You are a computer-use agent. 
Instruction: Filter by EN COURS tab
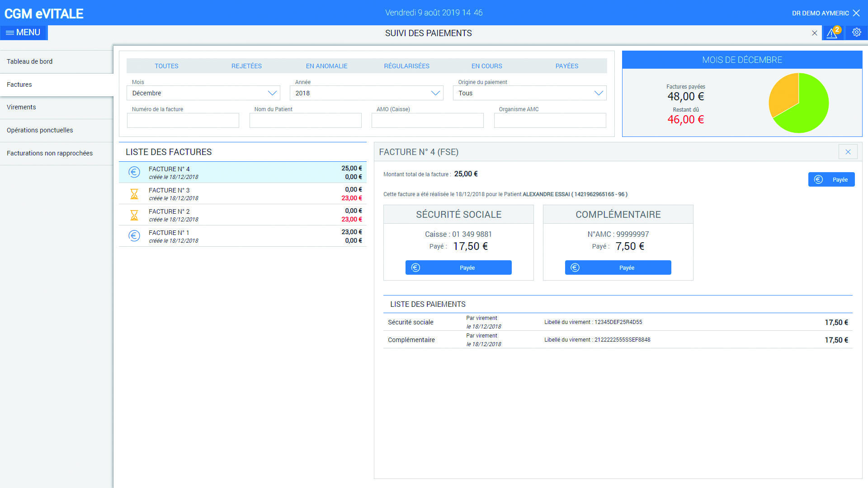486,66
